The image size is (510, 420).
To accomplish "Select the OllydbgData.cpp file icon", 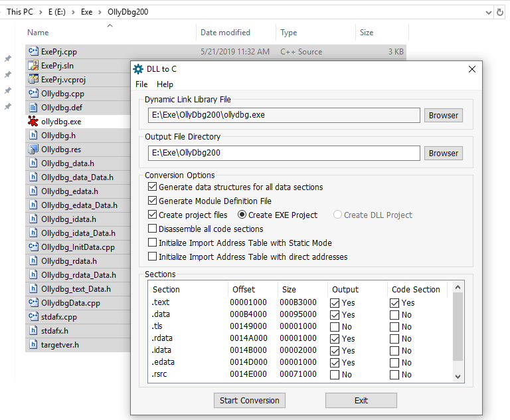I will (x=33, y=303).
